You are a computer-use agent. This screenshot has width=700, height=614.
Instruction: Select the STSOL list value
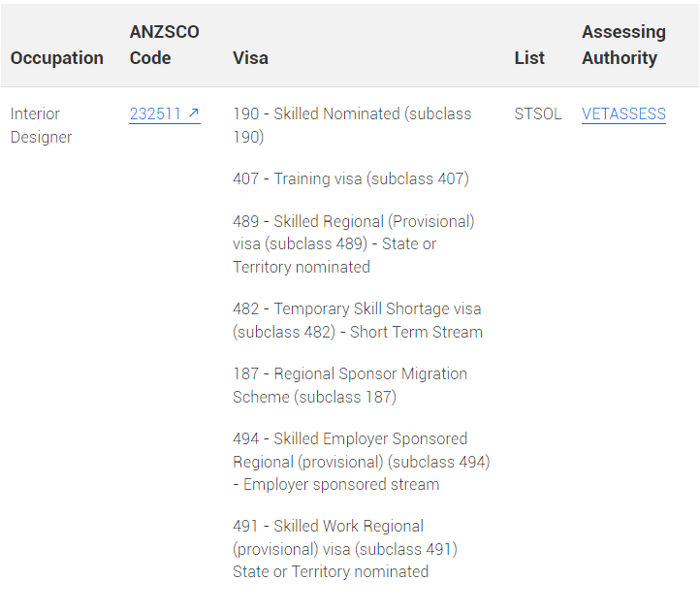coord(538,114)
